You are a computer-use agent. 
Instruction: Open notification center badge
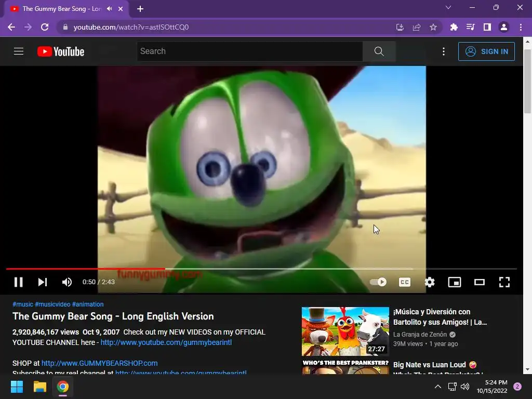tap(517, 387)
